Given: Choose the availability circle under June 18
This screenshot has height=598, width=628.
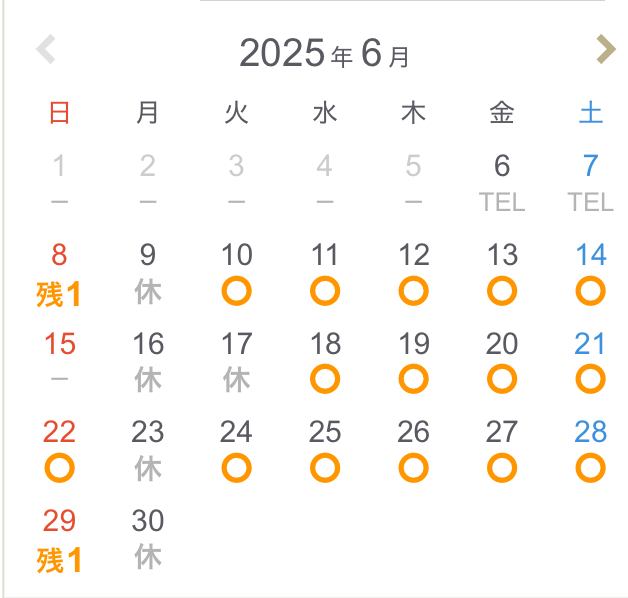Looking at the screenshot, I should coord(325,379).
